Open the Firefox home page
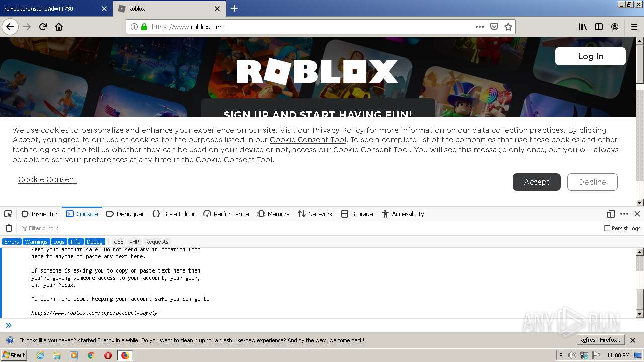This screenshot has width=644, height=362. point(59,27)
